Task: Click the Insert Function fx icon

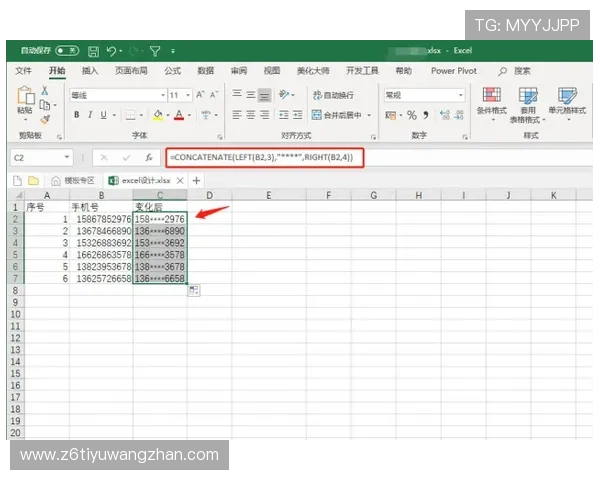Action: coord(149,157)
